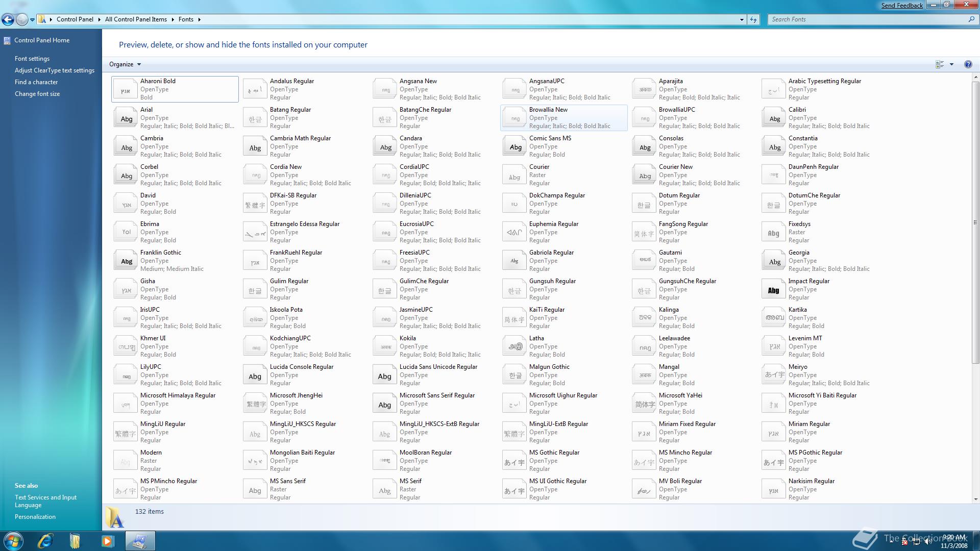Open the recent pages dropdown arrow
Image resolution: width=980 pixels, height=551 pixels.
pos(32,20)
